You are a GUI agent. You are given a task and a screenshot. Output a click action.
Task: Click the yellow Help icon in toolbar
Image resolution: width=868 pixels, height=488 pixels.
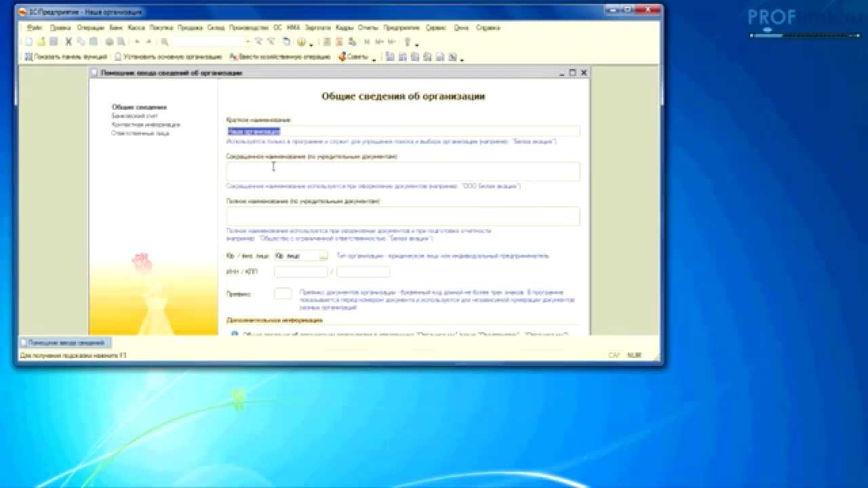click(x=300, y=41)
